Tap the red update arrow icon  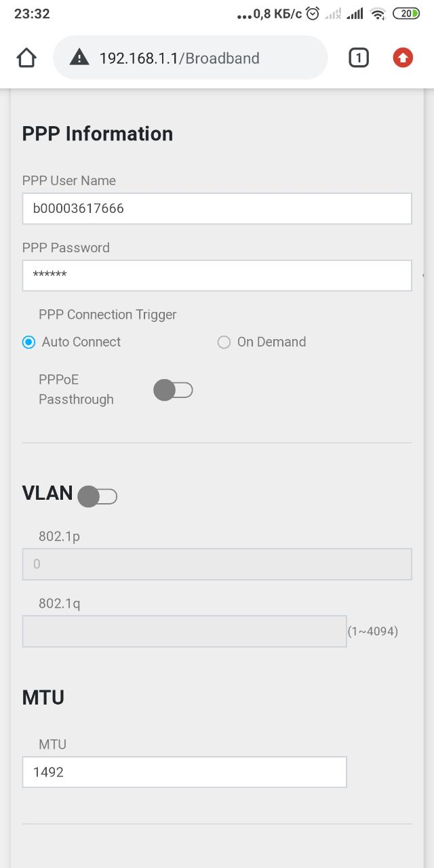click(403, 58)
